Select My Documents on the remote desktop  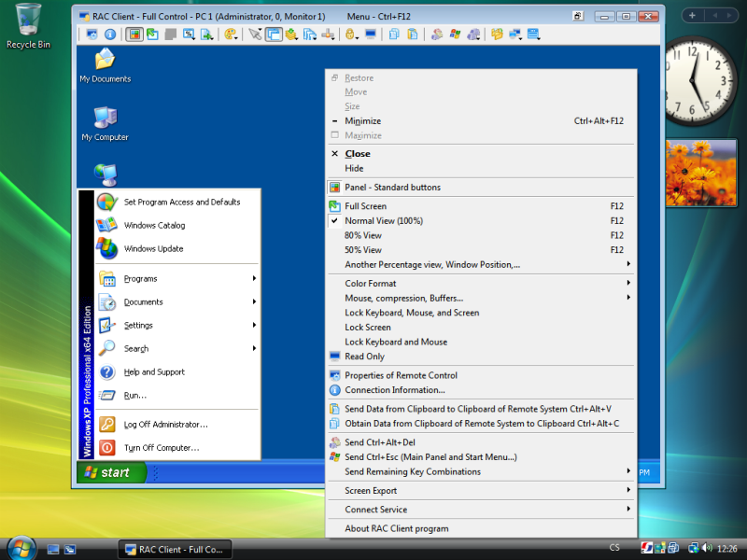105,65
